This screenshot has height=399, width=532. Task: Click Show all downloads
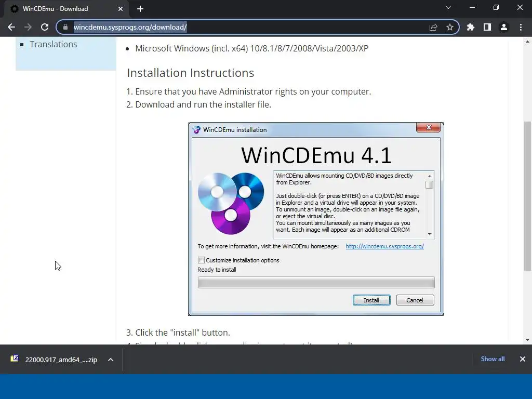click(493, 359)
